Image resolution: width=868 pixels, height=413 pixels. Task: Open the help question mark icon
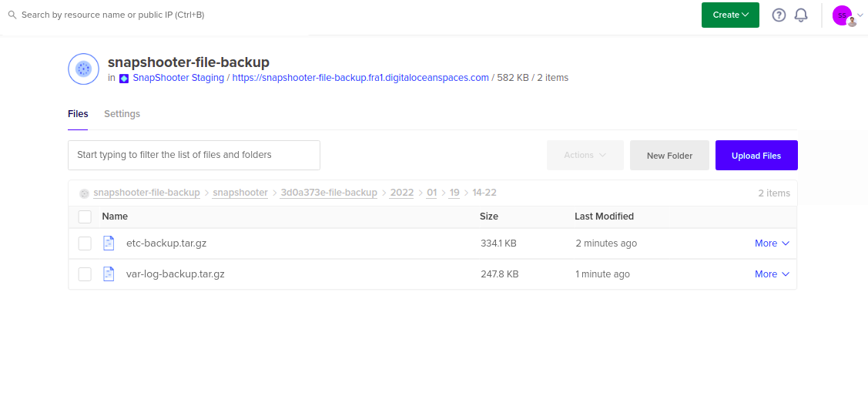coord(779,15)
